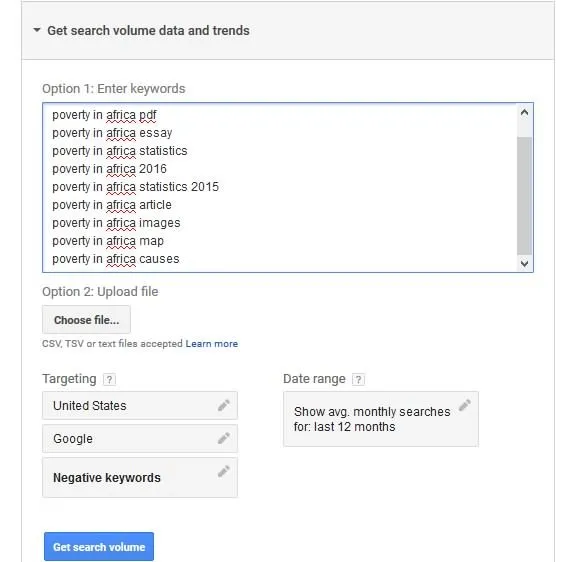Open the Negative keywords targeting box
This screenshot has height=562, width=561.
pos(140,477)
